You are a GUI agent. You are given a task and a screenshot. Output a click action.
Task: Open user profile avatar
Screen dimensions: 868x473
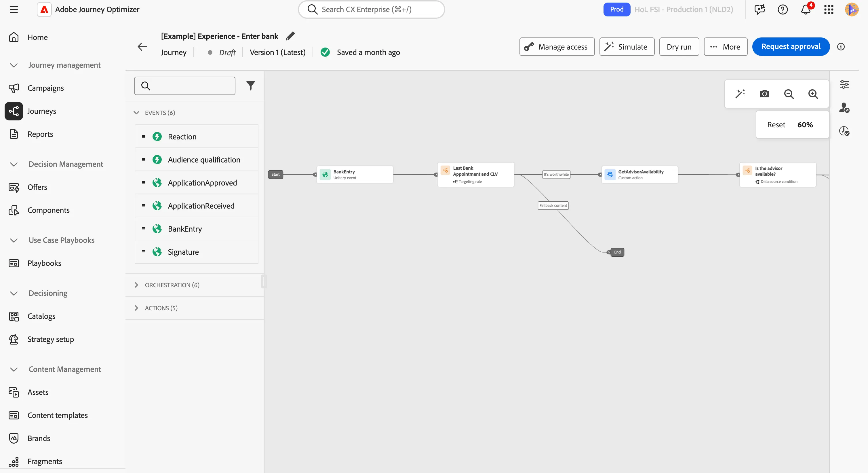click(852, 10)
